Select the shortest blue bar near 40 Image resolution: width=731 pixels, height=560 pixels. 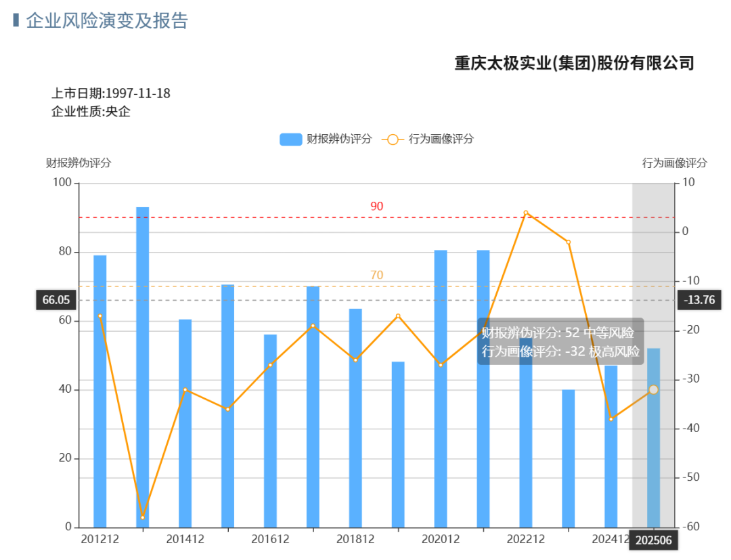coord(569,459)
